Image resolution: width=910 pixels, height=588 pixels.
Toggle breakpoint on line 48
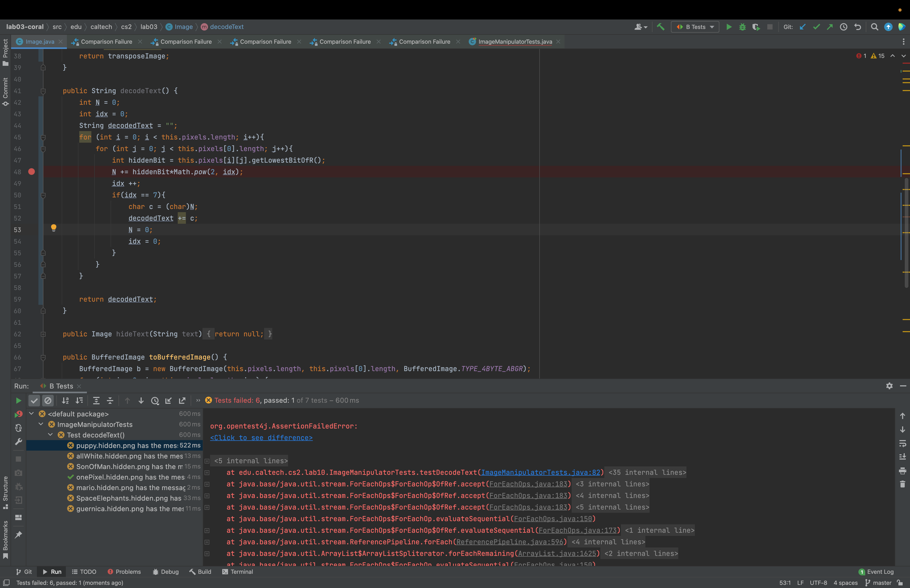click(32, 172)
